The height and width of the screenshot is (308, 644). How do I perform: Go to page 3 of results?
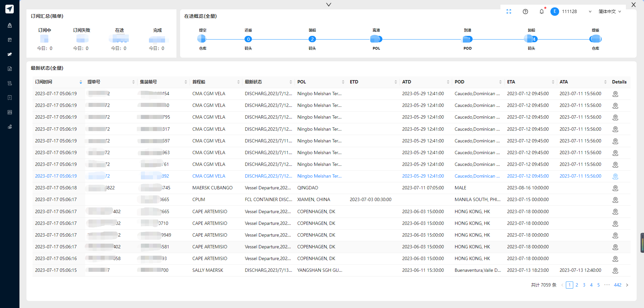584,285
